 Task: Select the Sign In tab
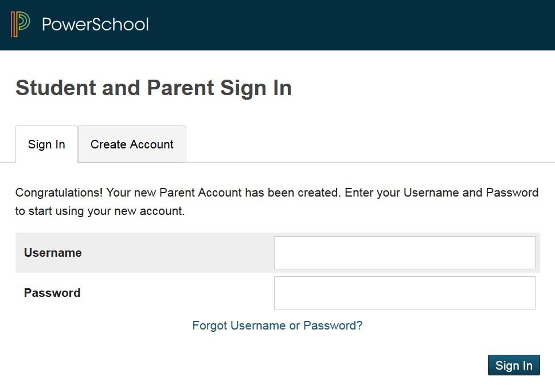coord(46,144)
